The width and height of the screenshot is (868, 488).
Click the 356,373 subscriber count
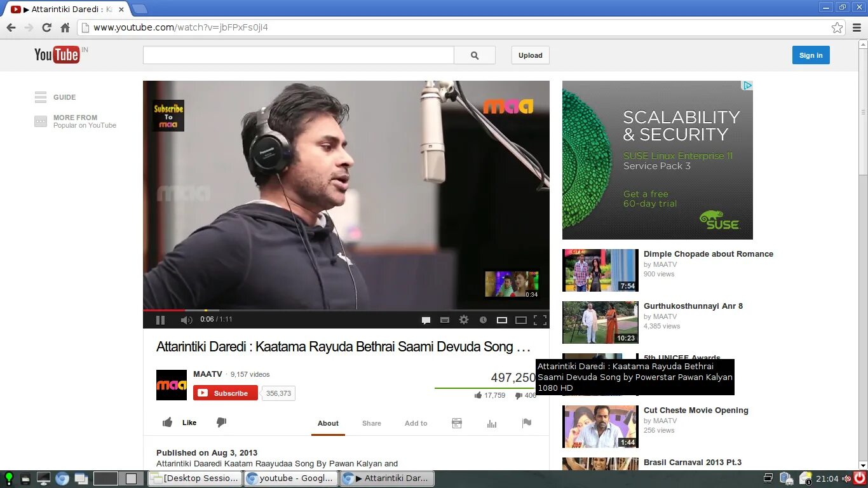(278, 393)
